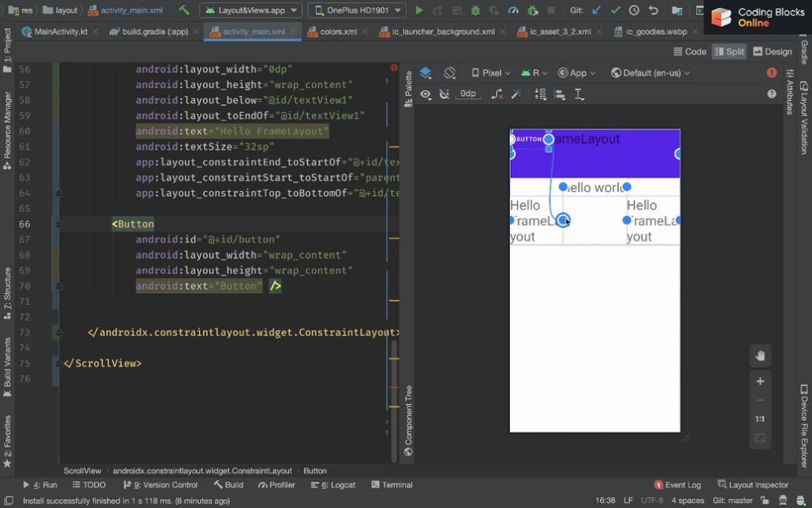Image resolution: width=812 pixels, height=508 pixels.
Task: Click the Make Project hammer icon
Action: pyautogui.click(x=184, y=10)
